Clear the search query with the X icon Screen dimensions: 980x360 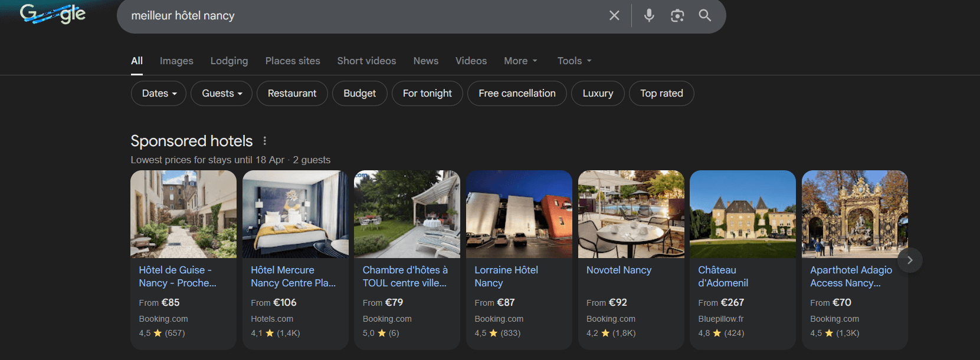(614, 15)
